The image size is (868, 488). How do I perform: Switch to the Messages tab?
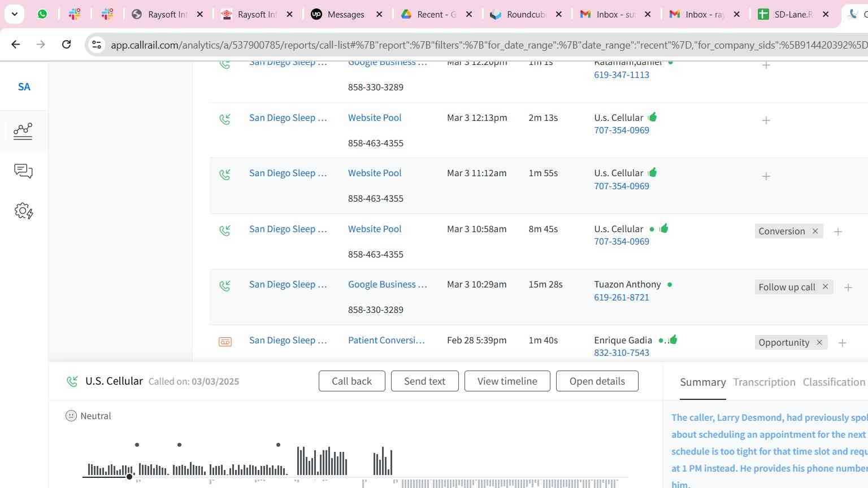pyautogui.click(x=345, y=14)
